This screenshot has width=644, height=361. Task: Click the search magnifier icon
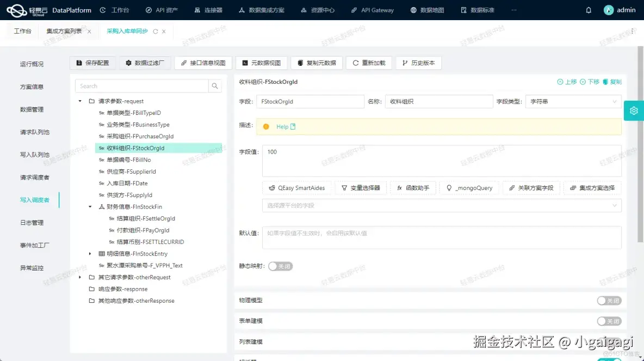(x=215, y=86)
